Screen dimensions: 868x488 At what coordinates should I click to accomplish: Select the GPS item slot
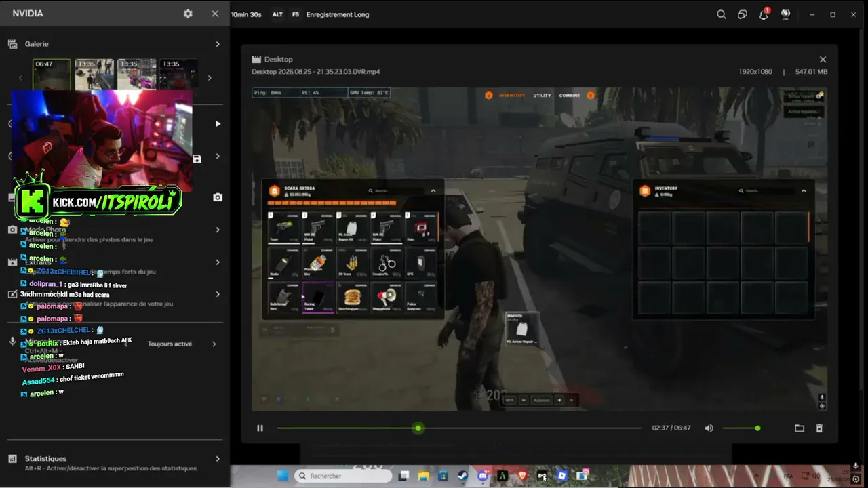click(421, 262)
